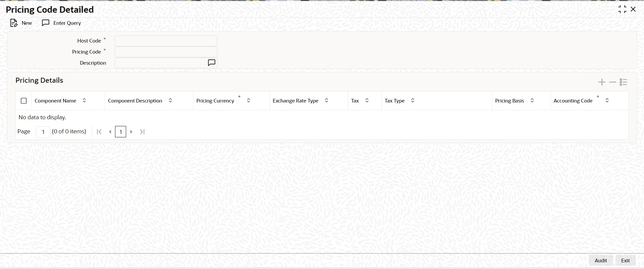Go to the first page
Screen dimensions: 644x269
(99, 132)
